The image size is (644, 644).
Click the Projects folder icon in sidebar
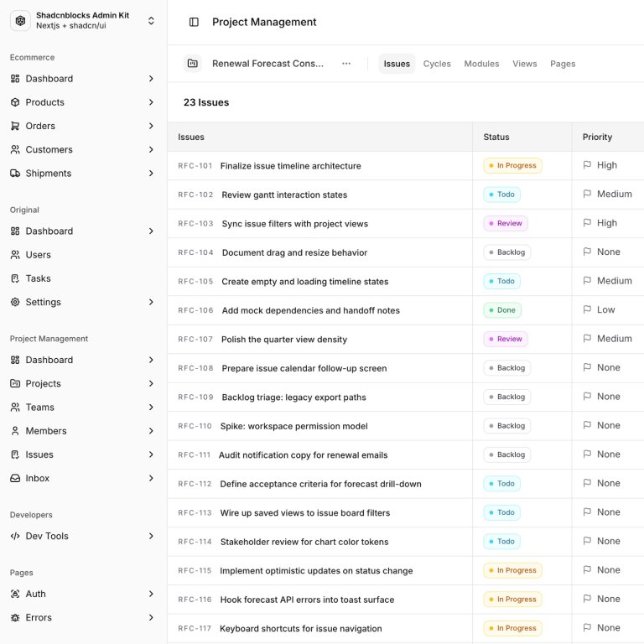(x=15, y=383)
